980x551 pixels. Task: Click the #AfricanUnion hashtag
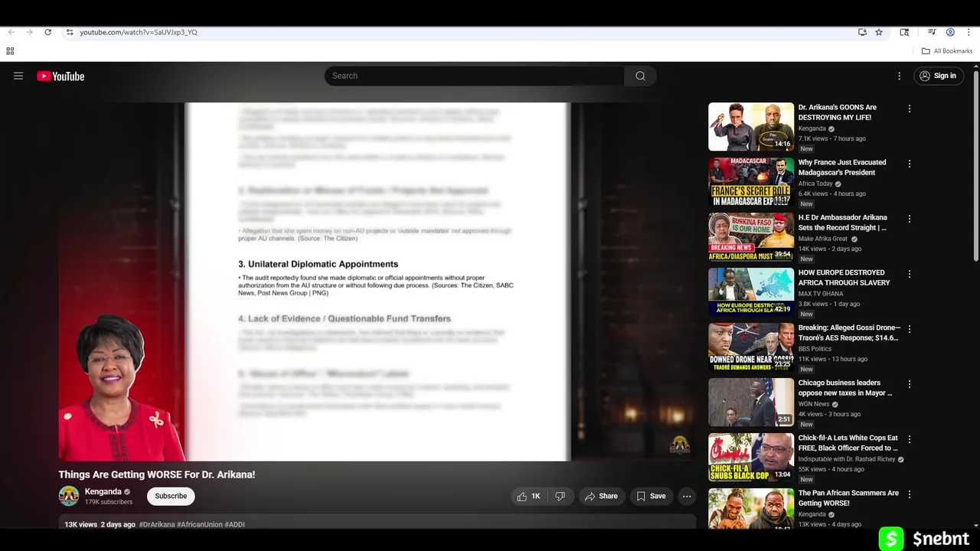(200, 524)
